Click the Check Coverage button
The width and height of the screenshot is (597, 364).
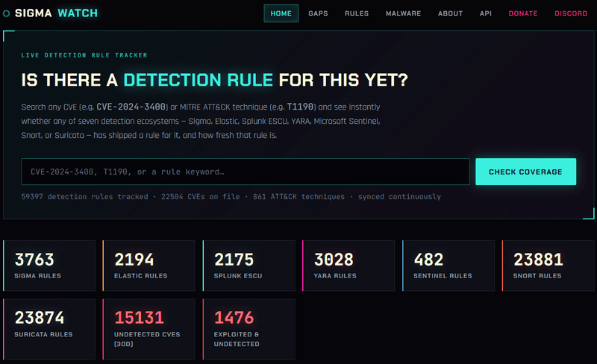point(525,172)
